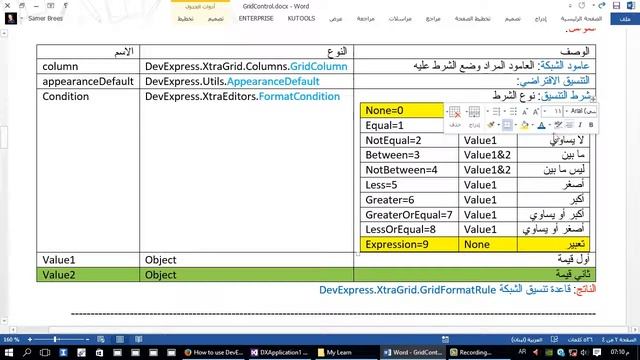Screen dimensions: 640x360
Task: Open the KUTOOLS ribbon tab
Action: pyautogui.click(x=301, y=19)
